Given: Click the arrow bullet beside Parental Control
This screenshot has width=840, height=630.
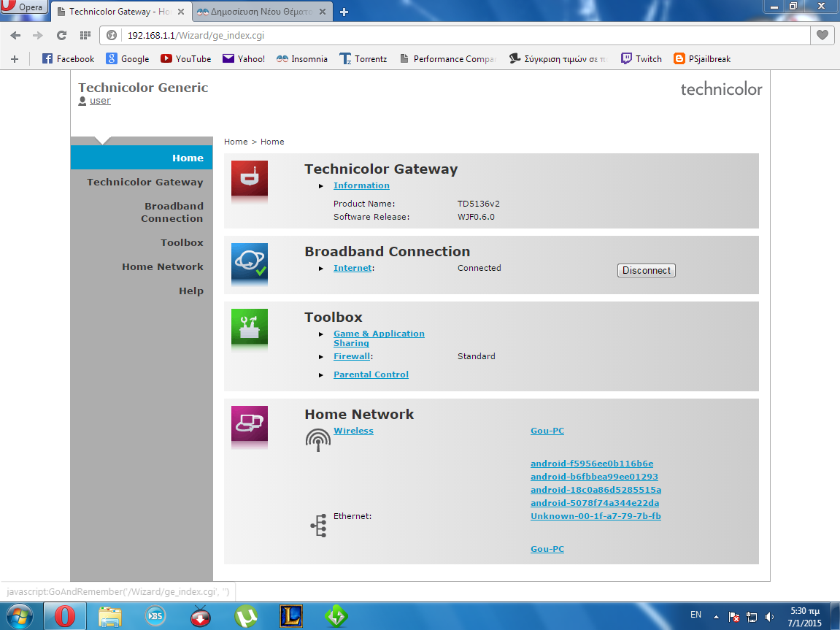Looking at the screenshot, I should point(321,375).
